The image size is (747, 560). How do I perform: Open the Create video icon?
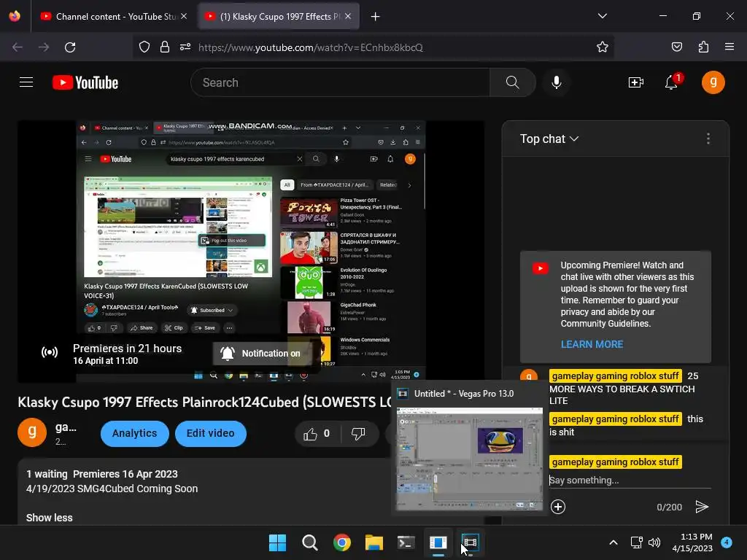(x=636, y=82)
